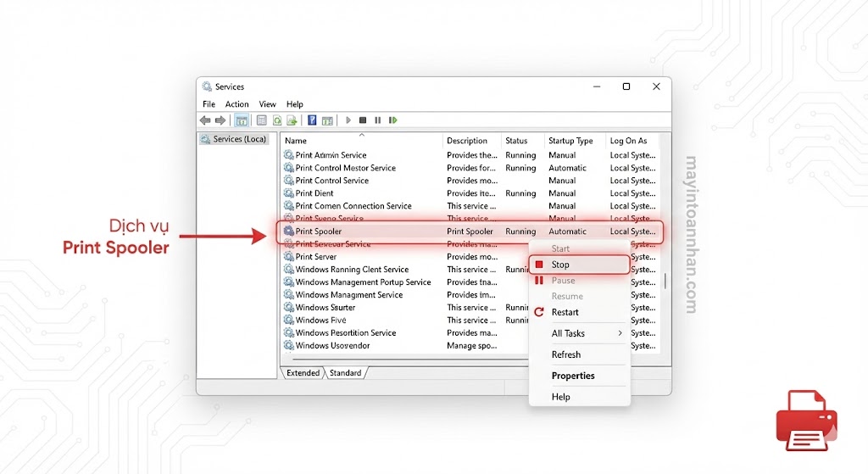The image size is (868, 474).
Task: Toggle the show/hide console tree icon
Action: click(242, 120)
